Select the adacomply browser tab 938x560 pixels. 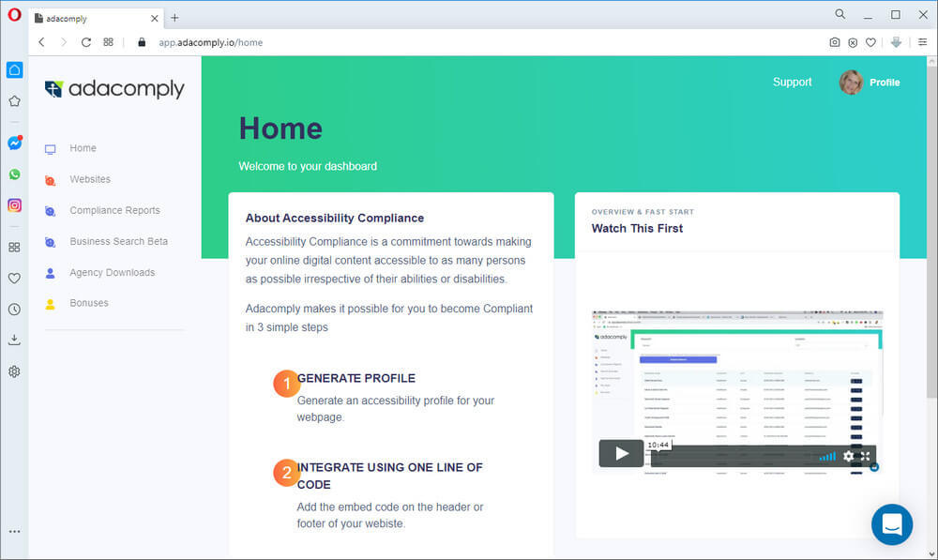pyautogui.click(x=96, y=19)
